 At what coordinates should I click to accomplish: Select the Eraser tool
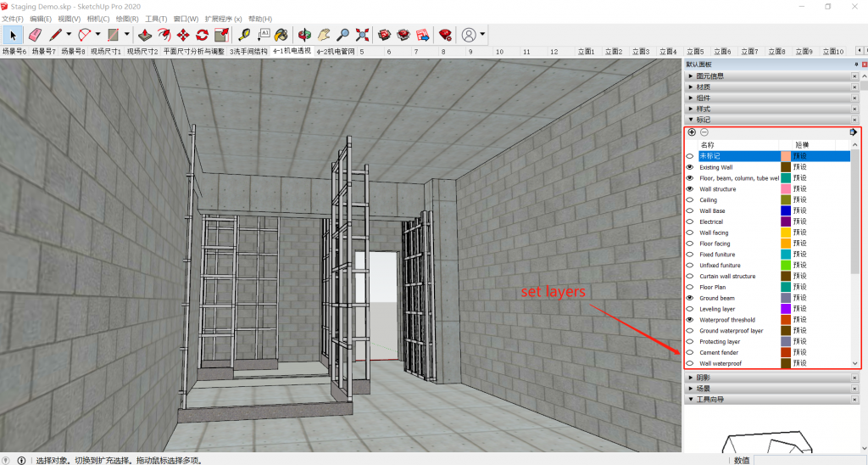[x=35, y=35]
